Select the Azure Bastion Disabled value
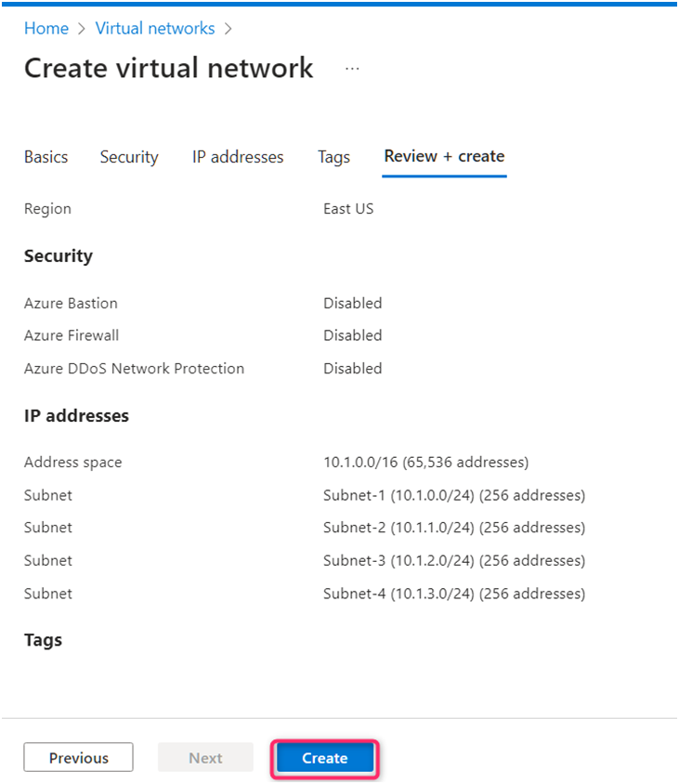The image size is (679, 784). click(x=352, y=303)
